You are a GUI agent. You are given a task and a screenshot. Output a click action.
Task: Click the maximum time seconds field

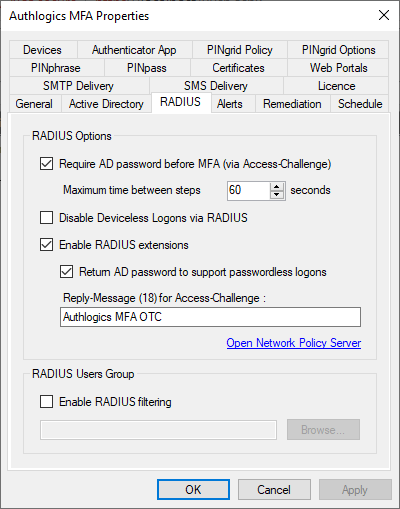(248, 191)
